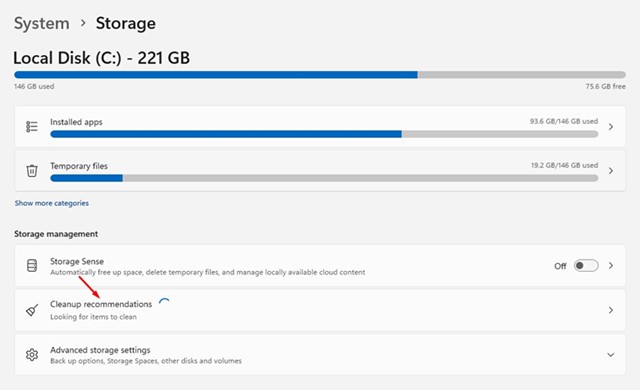640x390 pixels.
Task: Click the Storage Sense disk icon
Action: pyautogui.click(x=32, y=266)
